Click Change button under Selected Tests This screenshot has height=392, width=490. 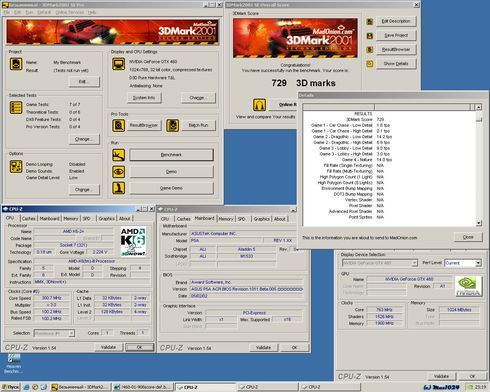tap(84, 139)
